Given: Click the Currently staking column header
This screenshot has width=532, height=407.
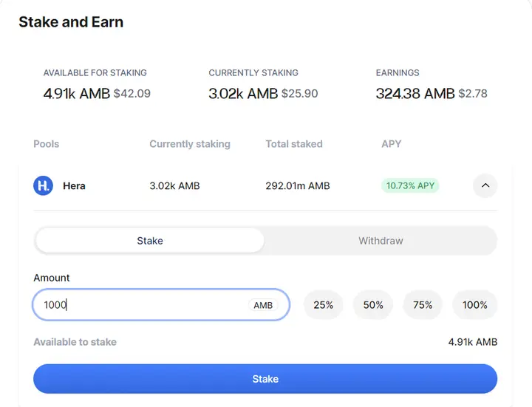Looking at the screenshot, I should tap(190, 144).
